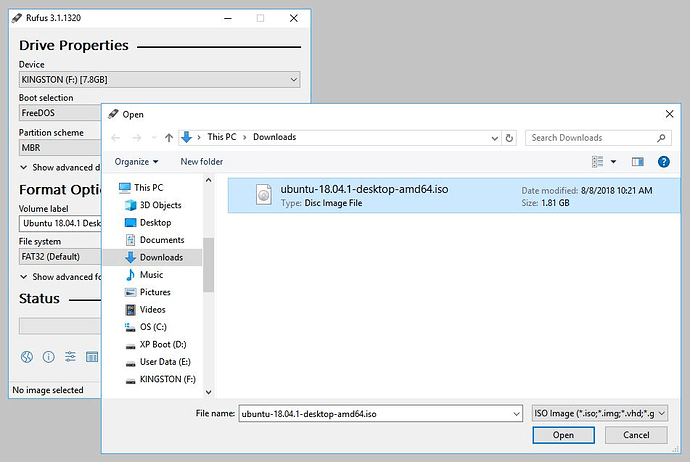Expand address bar history dropdown
690x462 pixels.
click(495, 138)
